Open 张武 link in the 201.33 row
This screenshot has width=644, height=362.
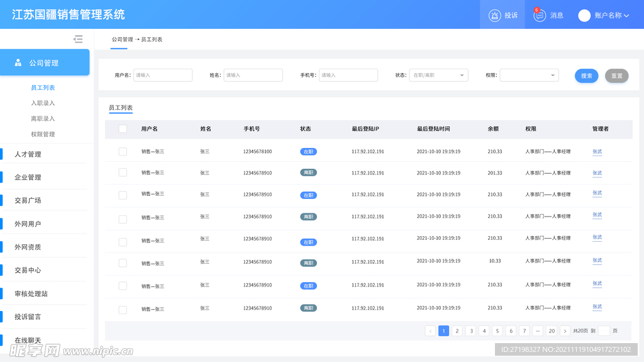(597, 173)
